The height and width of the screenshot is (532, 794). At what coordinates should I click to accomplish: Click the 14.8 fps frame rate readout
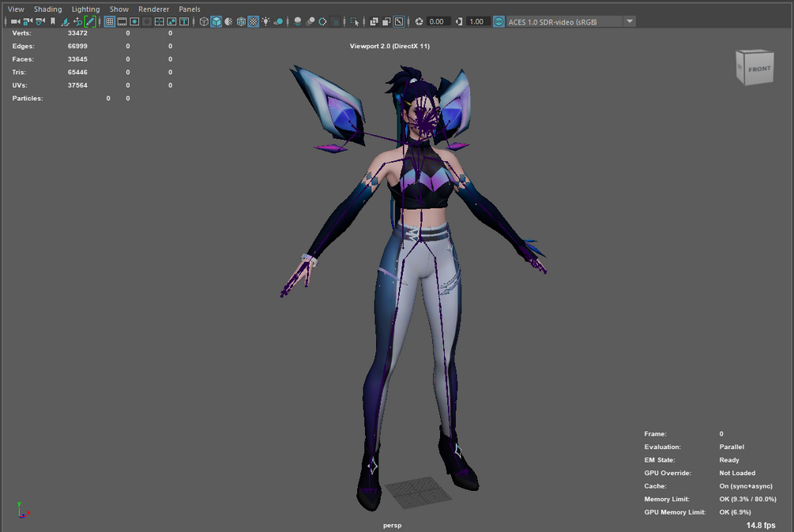761,526
